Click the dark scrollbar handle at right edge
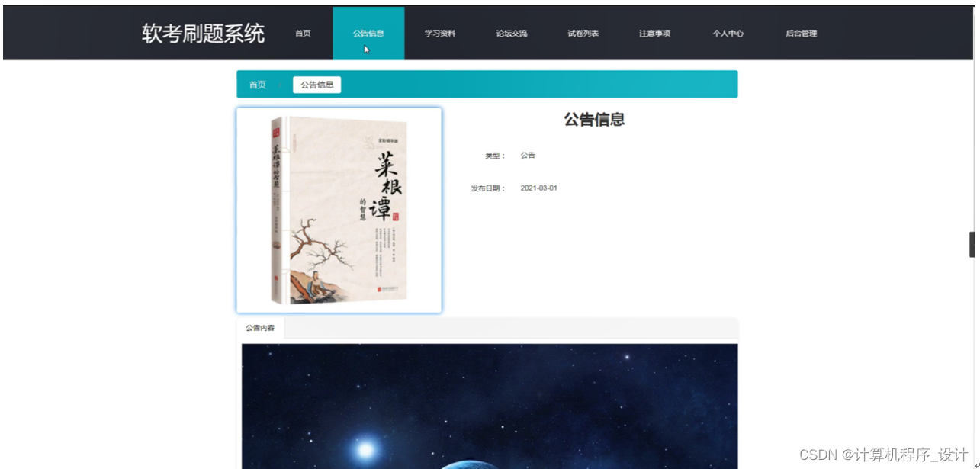This screenshot has width=980, height=469. [x=972, y=245]
